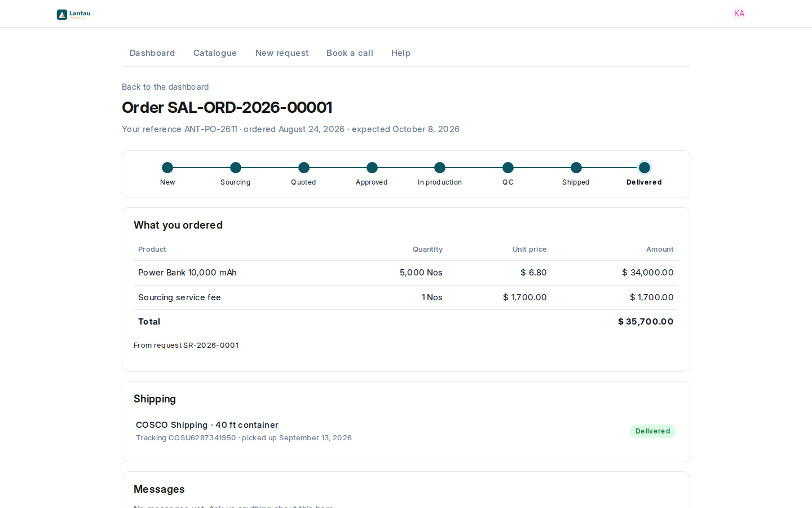
Task: Select the Shipped stage dot
Action: click(576, 168)
